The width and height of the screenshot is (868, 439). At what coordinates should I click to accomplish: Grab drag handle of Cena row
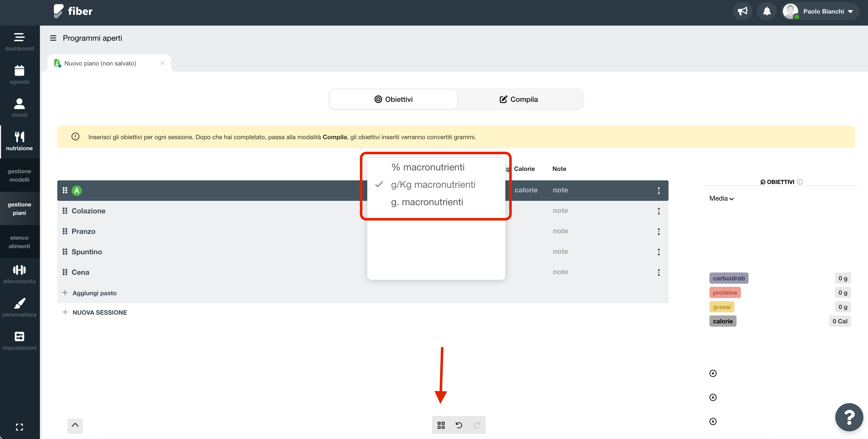tap(65, 272)
